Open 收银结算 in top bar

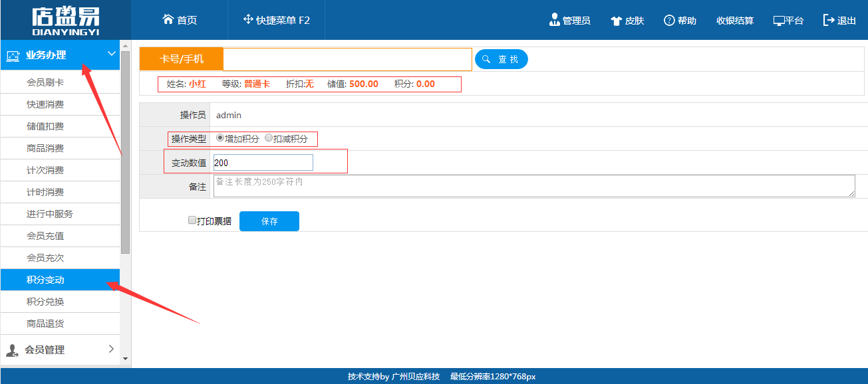[735, 21]
